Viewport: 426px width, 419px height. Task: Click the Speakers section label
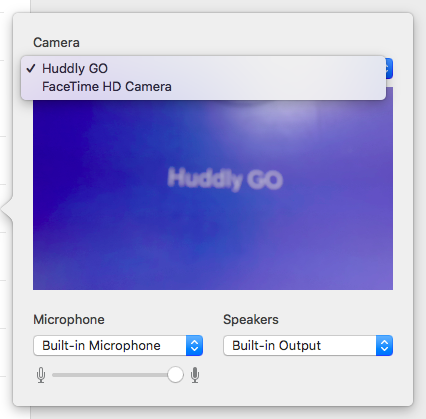click(x=251, y=319)
